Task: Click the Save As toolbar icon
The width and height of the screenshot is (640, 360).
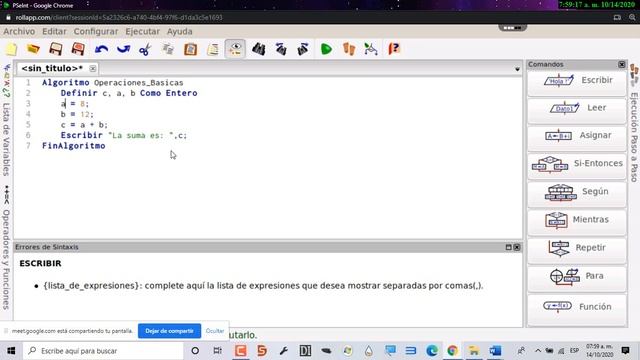Action: click(x=78, y=49)
